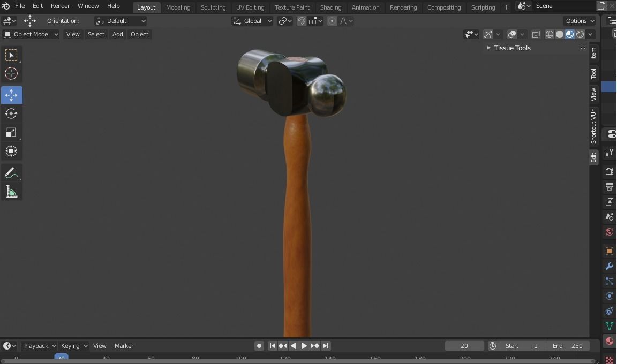
Task: Toggle auto keying record button
Action: [259, 346]
